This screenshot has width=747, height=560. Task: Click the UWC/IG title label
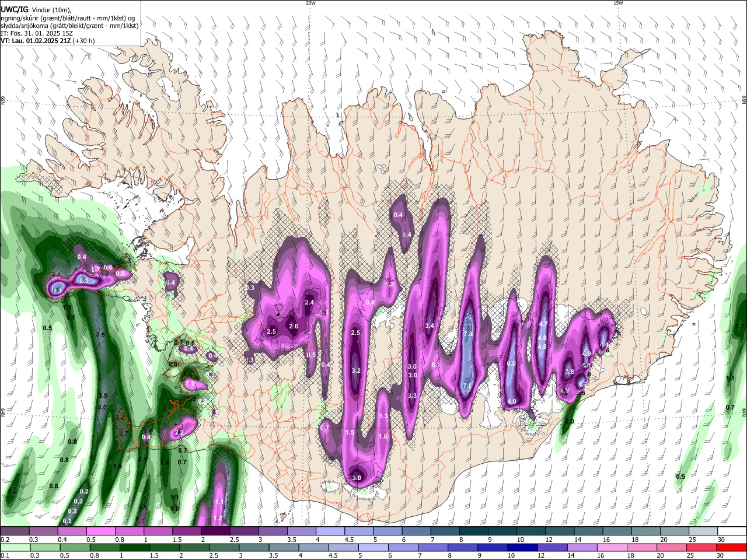(x=13, y=9)
